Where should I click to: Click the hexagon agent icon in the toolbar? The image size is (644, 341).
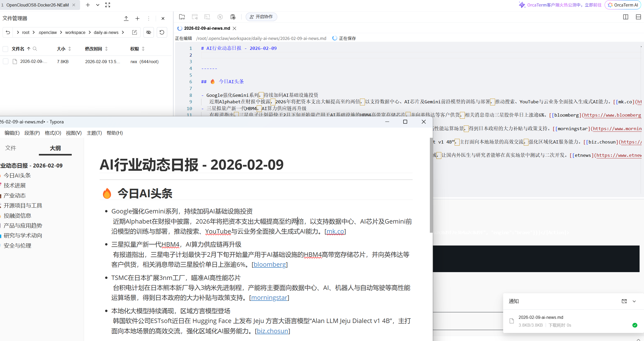220,17
